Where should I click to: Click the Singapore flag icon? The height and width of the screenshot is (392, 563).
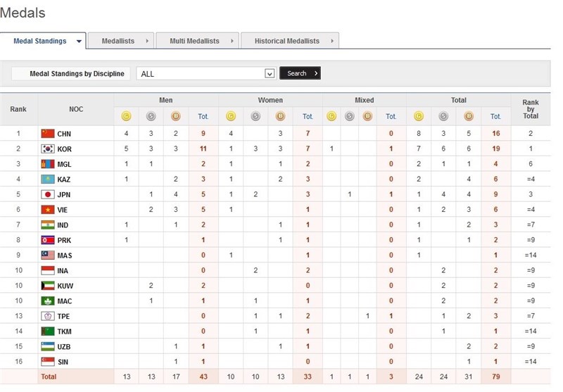tap(47, 362)
